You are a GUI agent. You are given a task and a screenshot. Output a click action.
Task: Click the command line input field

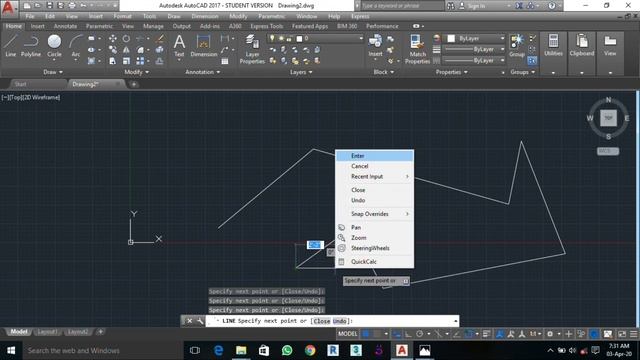click(331, 321)
